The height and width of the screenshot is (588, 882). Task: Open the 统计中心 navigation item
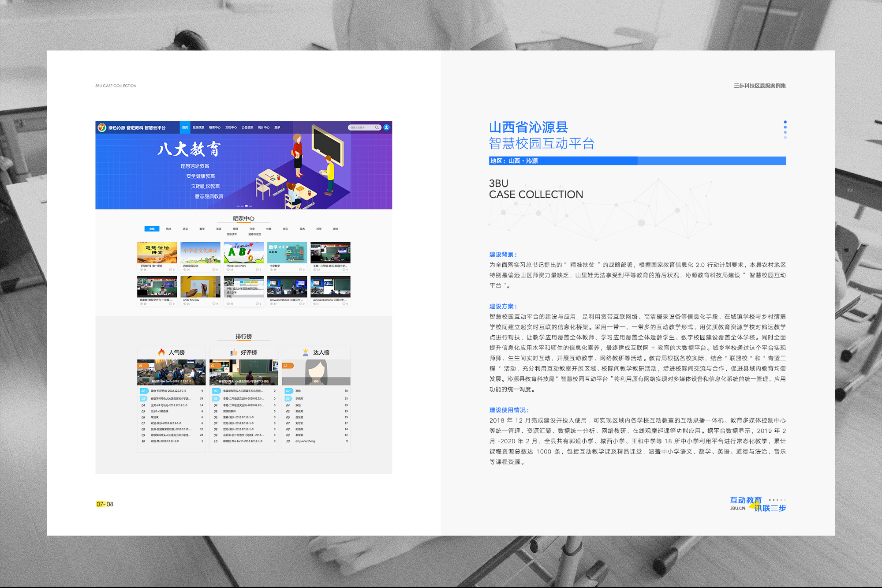coord(264,127)
